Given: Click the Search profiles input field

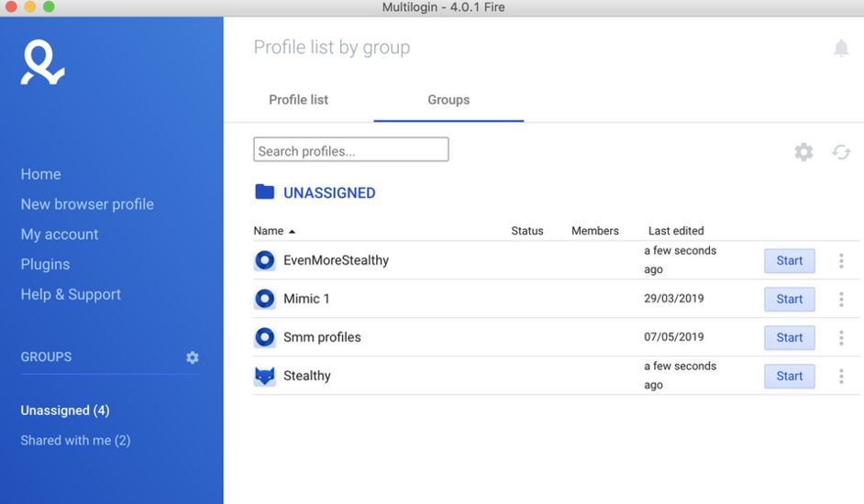Looking at the screenshot, I should (x=351, y=150).
